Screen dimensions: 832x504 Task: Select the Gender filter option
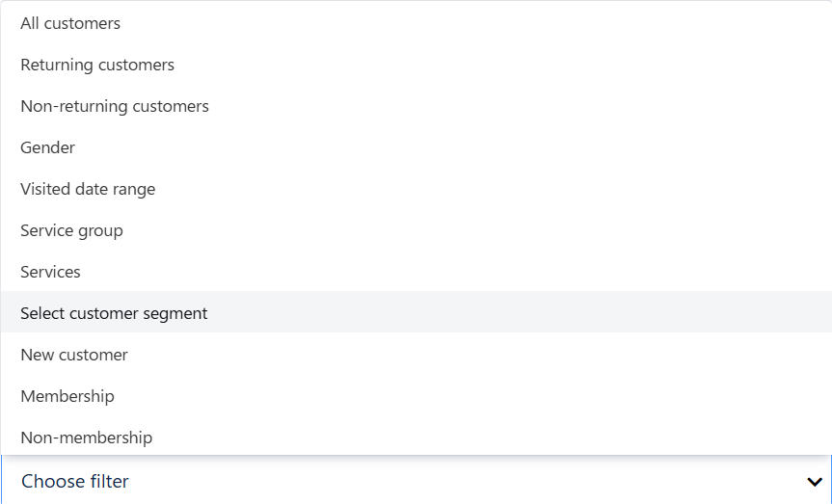tap(48, 147)
